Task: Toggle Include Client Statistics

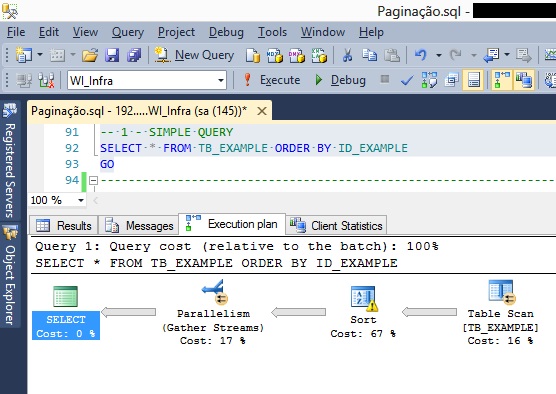Action: (524, 80)
